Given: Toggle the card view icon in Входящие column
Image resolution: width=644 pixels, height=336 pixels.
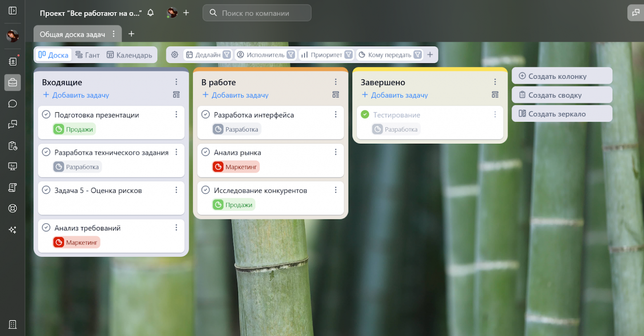Looking at the screenshot, I should (176, 95).
